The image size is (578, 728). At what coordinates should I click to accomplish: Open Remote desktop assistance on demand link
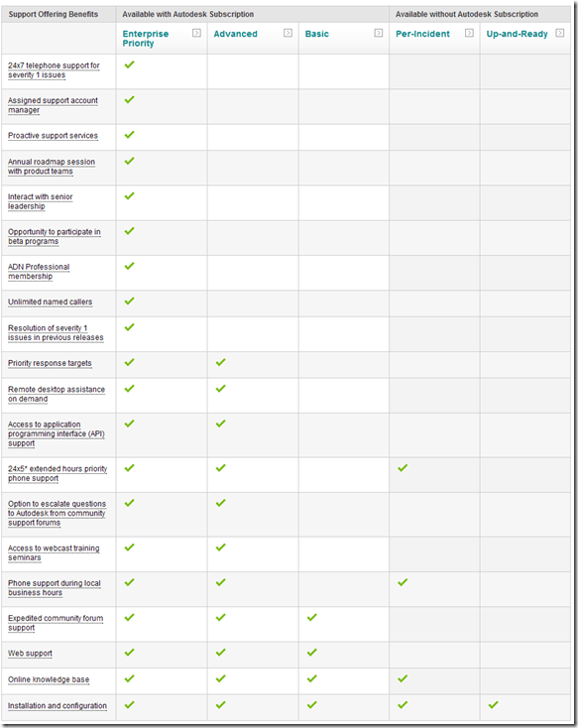coord(57,394)
